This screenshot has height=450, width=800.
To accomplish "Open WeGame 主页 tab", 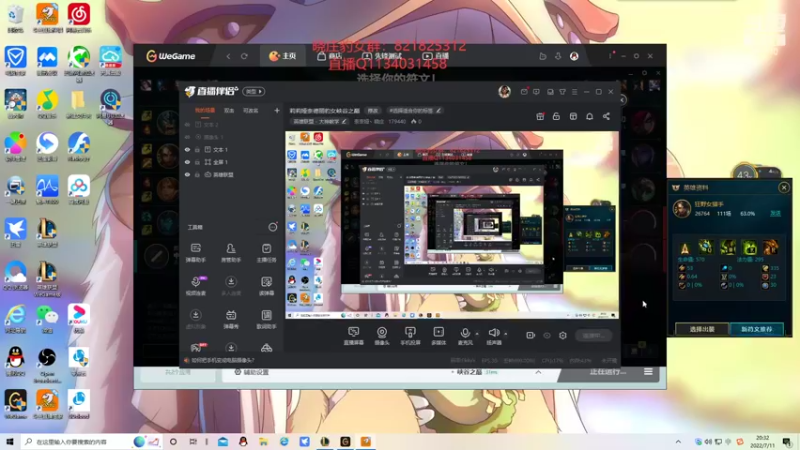I will point(283,56).
